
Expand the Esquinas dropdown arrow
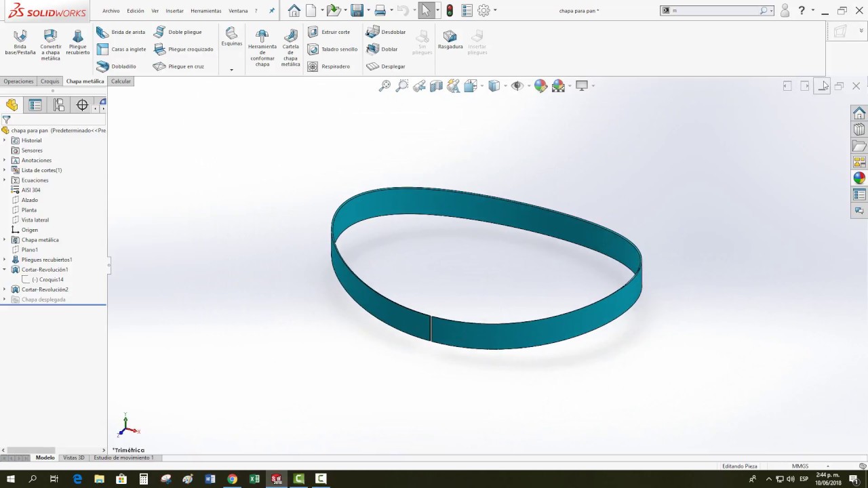tap(231, 69)
